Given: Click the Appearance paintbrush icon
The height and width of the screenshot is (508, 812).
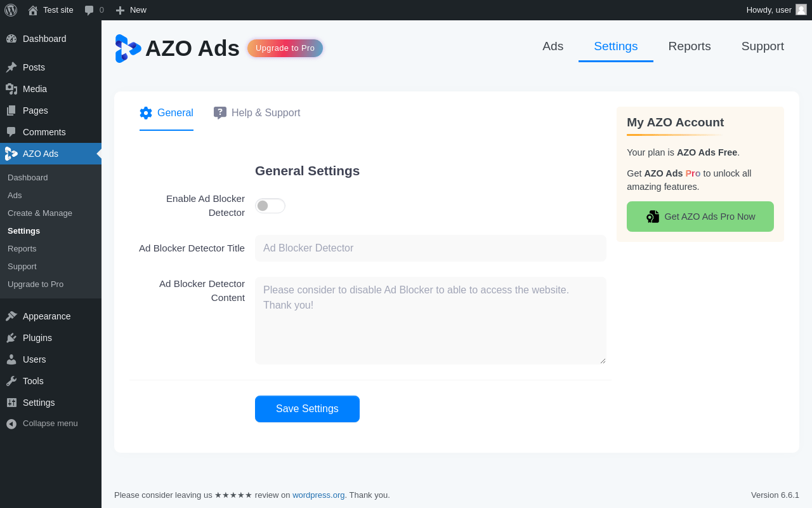Looking at the screenshot, I should pos(11,316).
